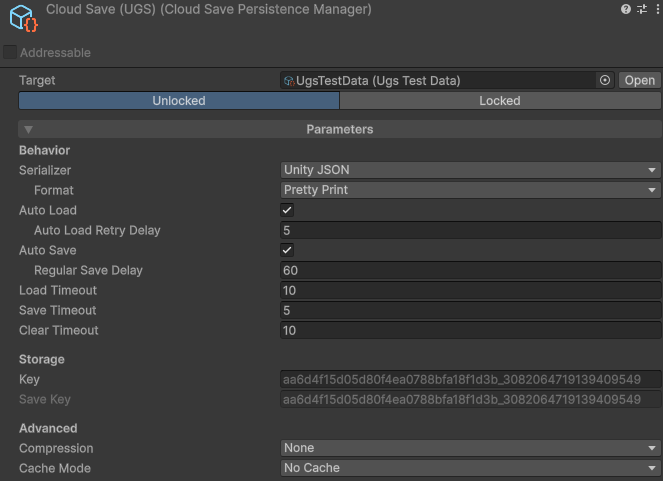This screenshot has width=663, height=481.
Task: Click the Format property label
Action: pyautogui.click(x=54, y=190)
